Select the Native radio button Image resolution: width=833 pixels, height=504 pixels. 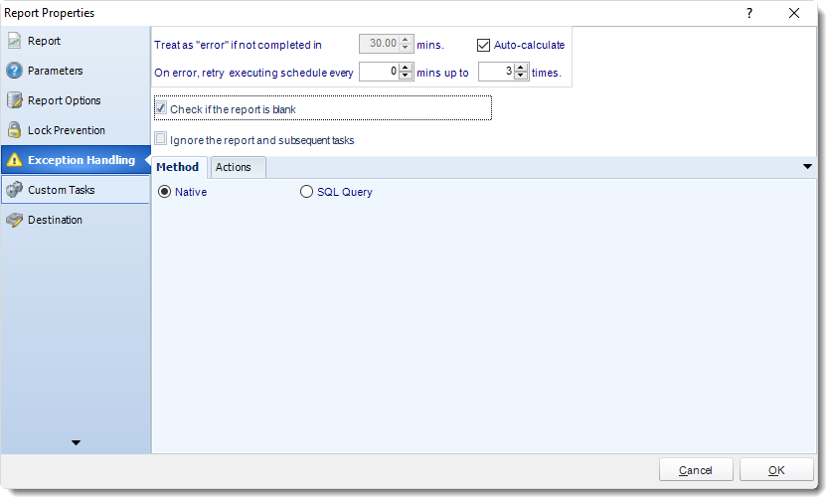pyautogui.click(x=165, y=192)
